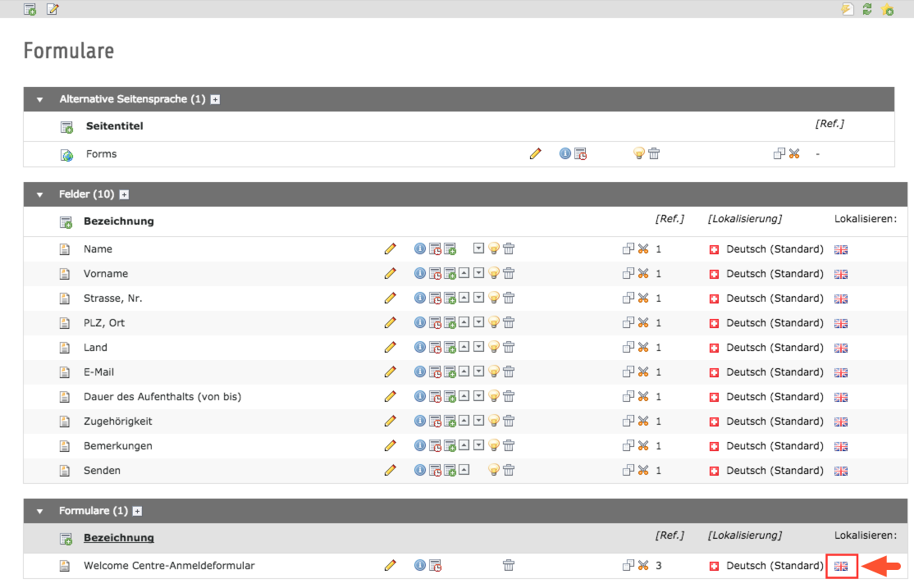Create new record via top toolbar icon
The height and width of the screenshot is (588, 914).
[30, 9]
